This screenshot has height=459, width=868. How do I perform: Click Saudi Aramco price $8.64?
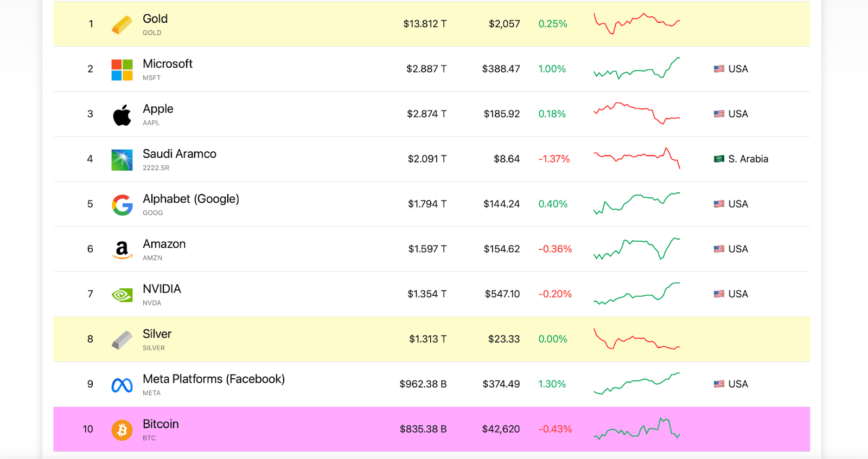507,159
